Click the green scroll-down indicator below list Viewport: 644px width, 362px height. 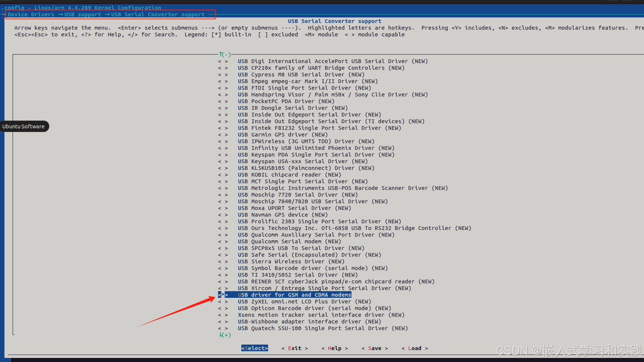[x=225, y=335]
